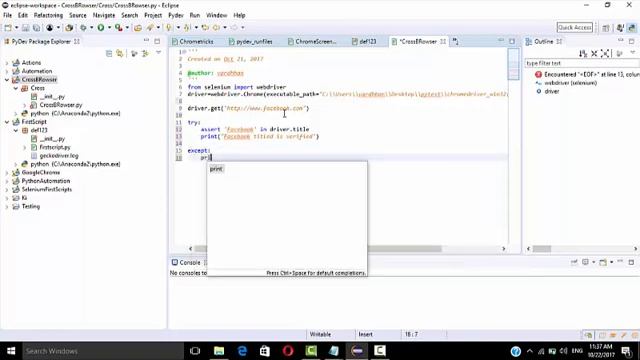
Task: Select geckodriver.log file
Action: (59, 156)
